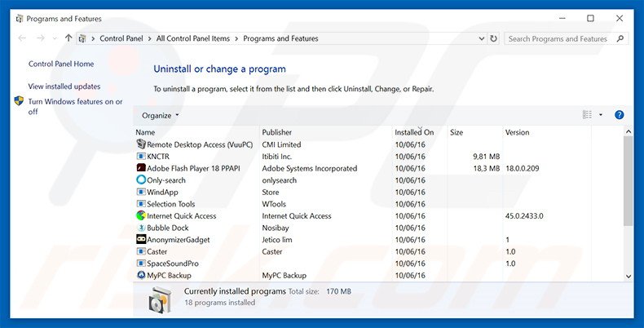The image size is (644, 328).
Task: Click the Jetico lim publisher cell
Action: [x=277, y=240]
